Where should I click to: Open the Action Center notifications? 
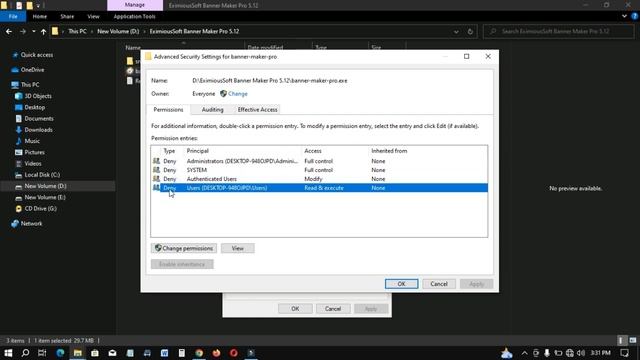pyautogui.click(x=624, y=353)
